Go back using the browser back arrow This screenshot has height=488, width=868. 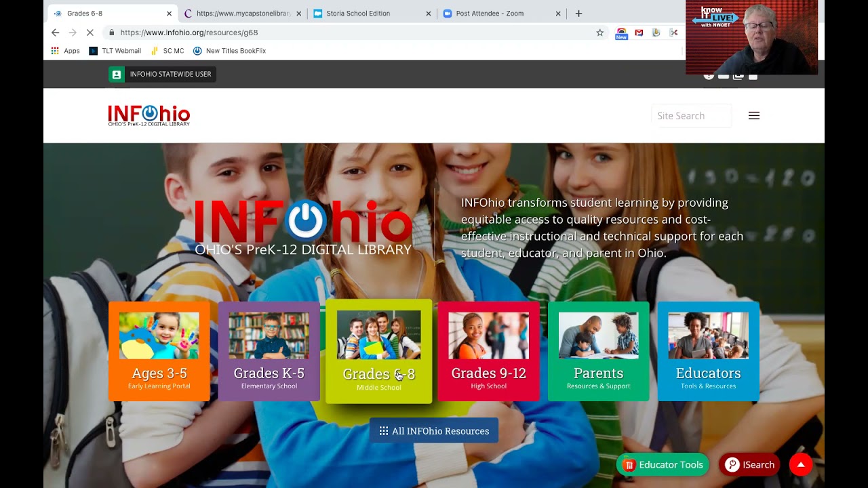(56, 33)
